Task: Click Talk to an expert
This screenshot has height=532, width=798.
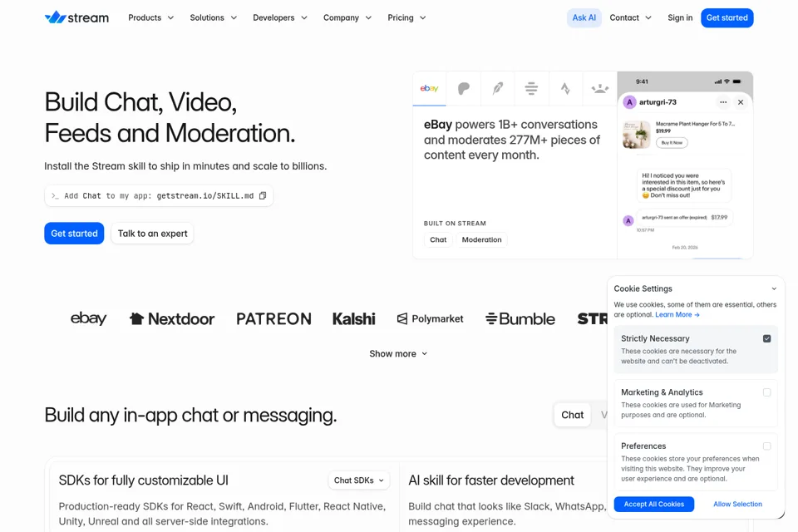Action: [152, 233]
